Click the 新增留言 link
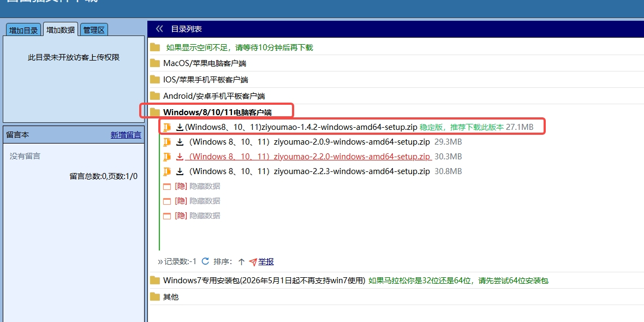 coord(126,135)
